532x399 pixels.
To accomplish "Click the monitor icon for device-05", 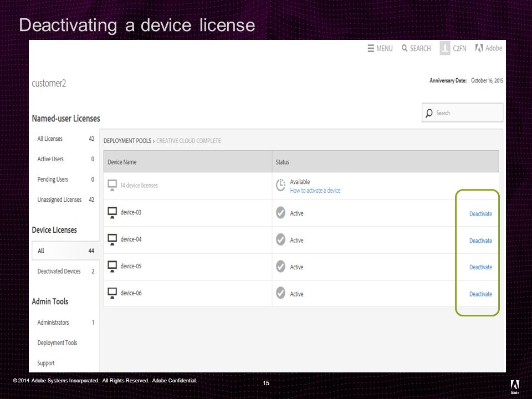I will tap(112, 267).
